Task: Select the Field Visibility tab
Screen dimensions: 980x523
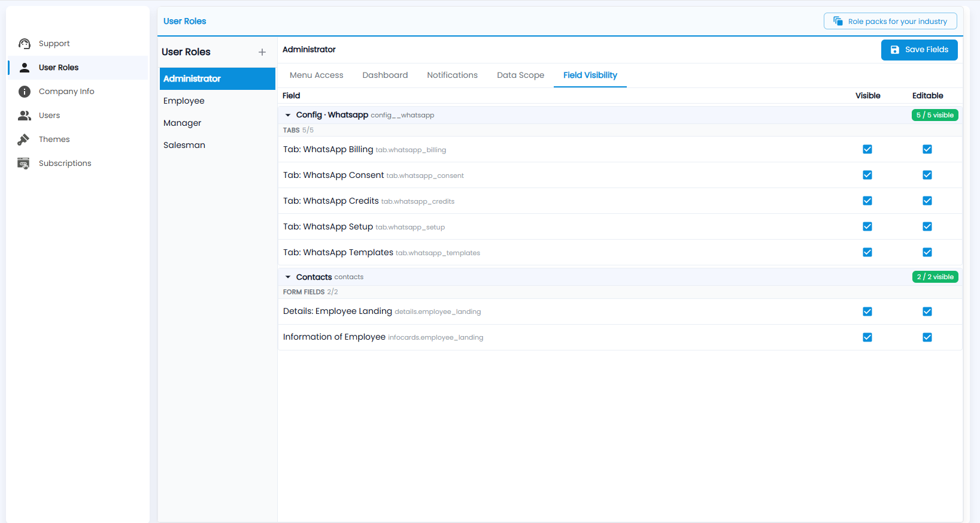Action: pyautogui.click(x=590, y=75)
